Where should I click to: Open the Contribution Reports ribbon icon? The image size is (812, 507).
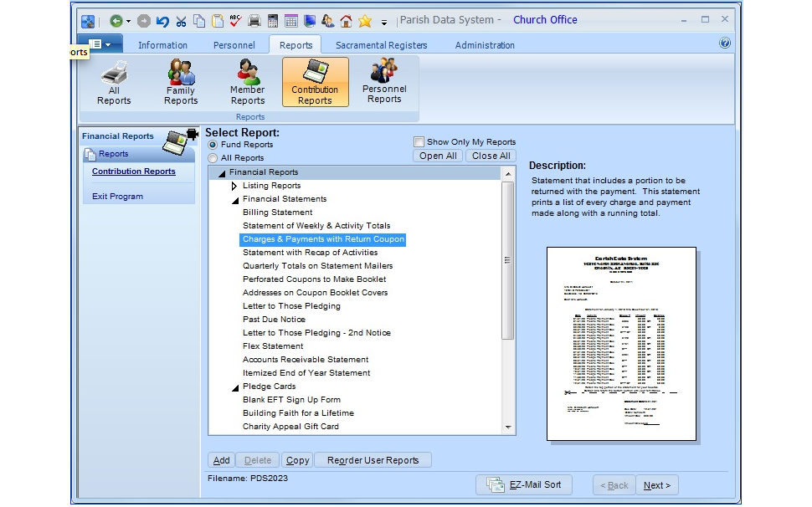315,81
